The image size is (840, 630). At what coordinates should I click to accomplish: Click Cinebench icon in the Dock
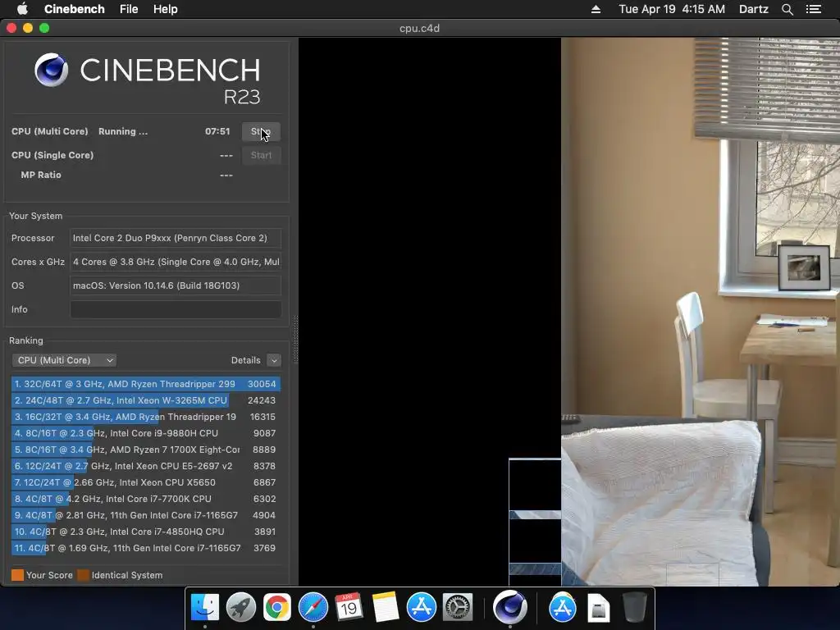coord(509,608)
